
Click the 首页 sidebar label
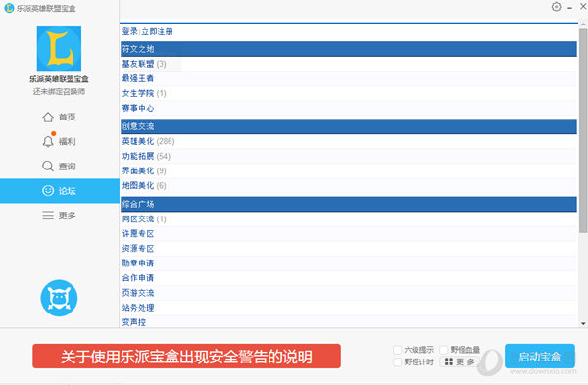67,117
